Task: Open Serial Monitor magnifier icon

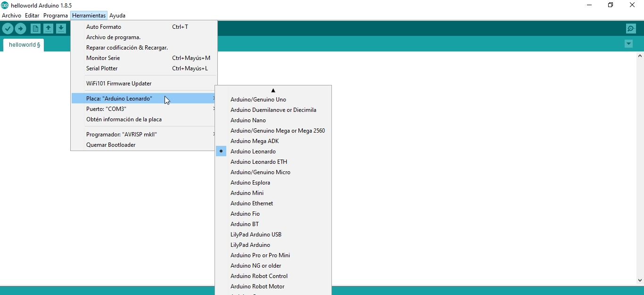Action: point(631,29)
